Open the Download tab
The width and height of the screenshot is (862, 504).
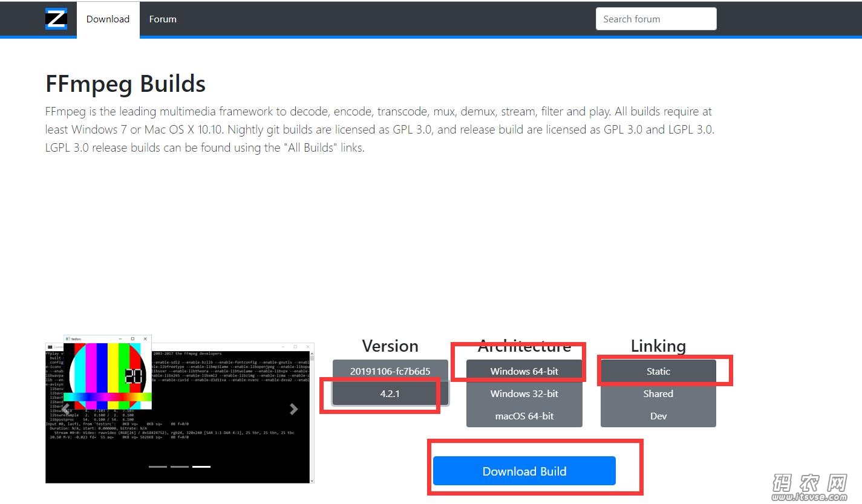[108, 19]
